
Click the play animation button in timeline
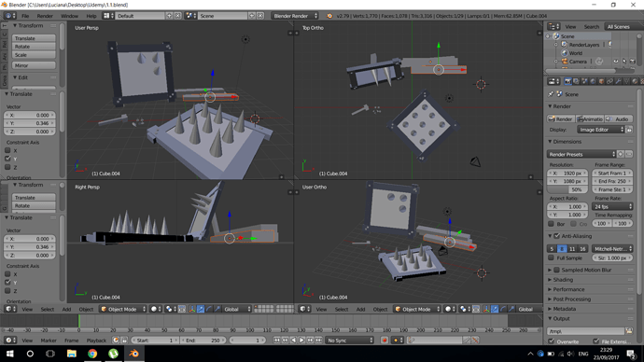301,340
